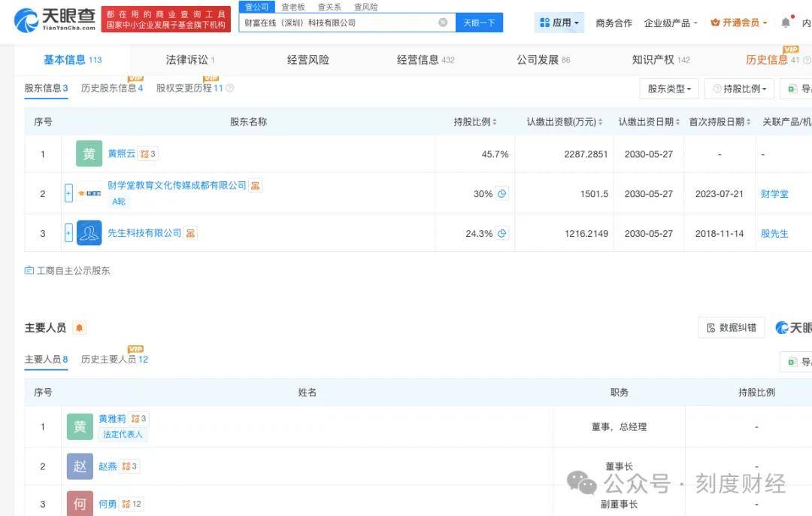The height and width of the screenshot is (516, 812).
Task: Open 何勇 personnel link
Action: coord(108,504)
